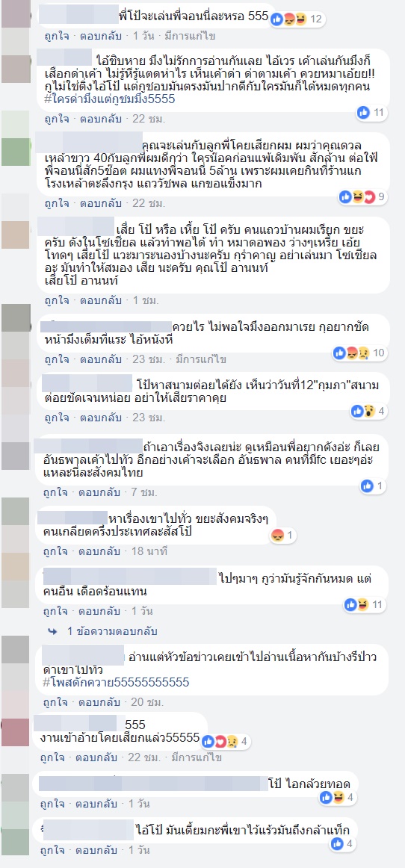Screen dimensions: 405x868
Task: Click ถูกใจ under the comment posted 1 ชม. ago
Action: 56,300
